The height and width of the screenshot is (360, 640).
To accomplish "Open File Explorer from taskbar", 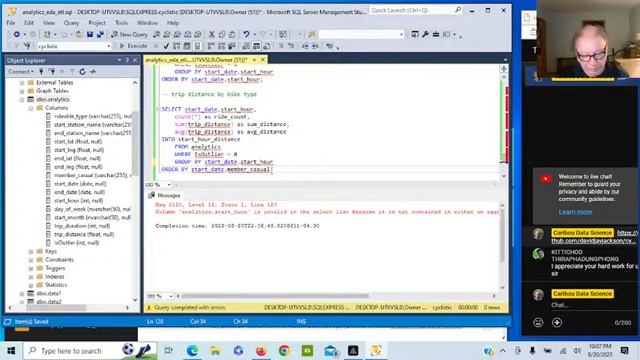I will click(x=216, y=351).
